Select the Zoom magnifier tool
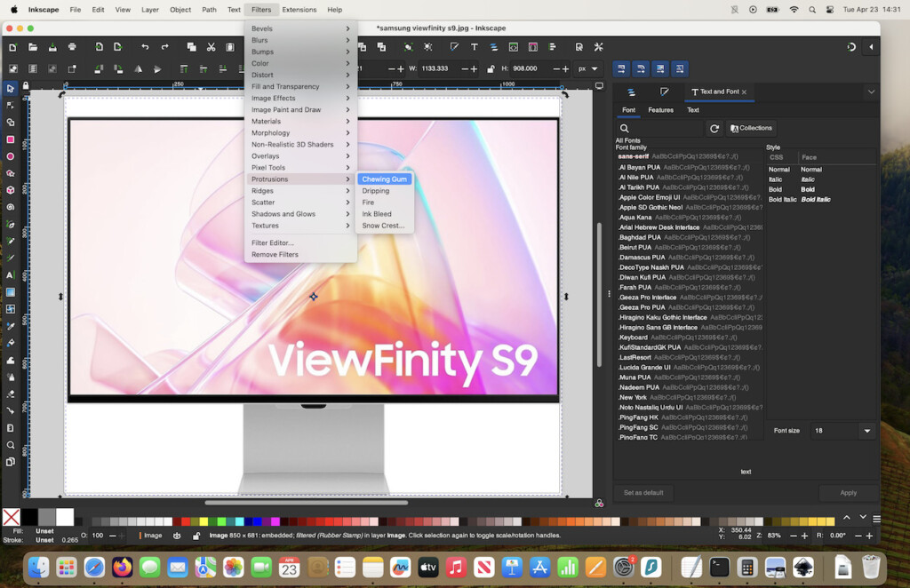The height and width of the screenshot is (588, 910). point(11,445)
